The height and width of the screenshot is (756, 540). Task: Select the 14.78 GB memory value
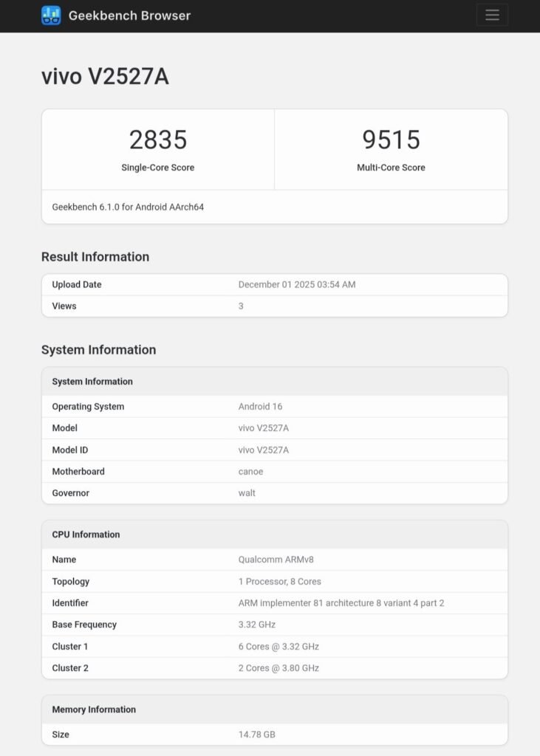coord(257,735)
